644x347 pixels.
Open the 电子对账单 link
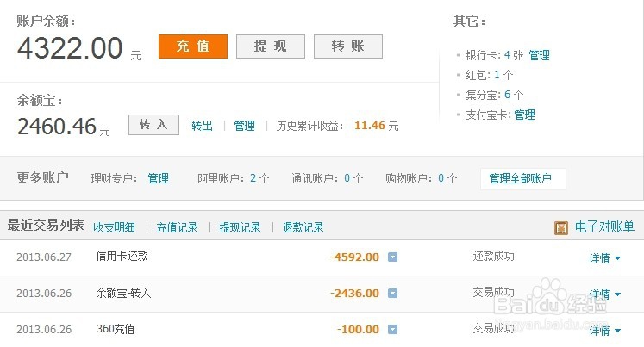point(604,226)
